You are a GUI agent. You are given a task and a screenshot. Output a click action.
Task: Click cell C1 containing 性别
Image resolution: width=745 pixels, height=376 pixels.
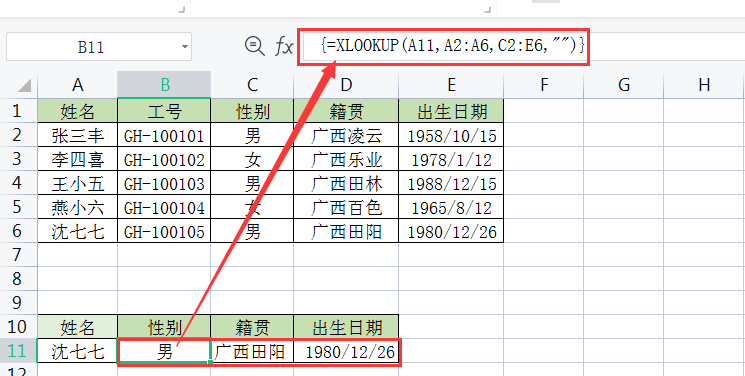(x=252, y=111)
